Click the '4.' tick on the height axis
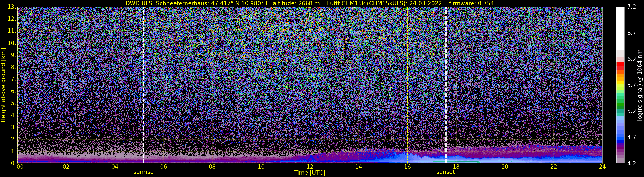The width and height of the screenshot is (644, 177). (x=14, y=115)
